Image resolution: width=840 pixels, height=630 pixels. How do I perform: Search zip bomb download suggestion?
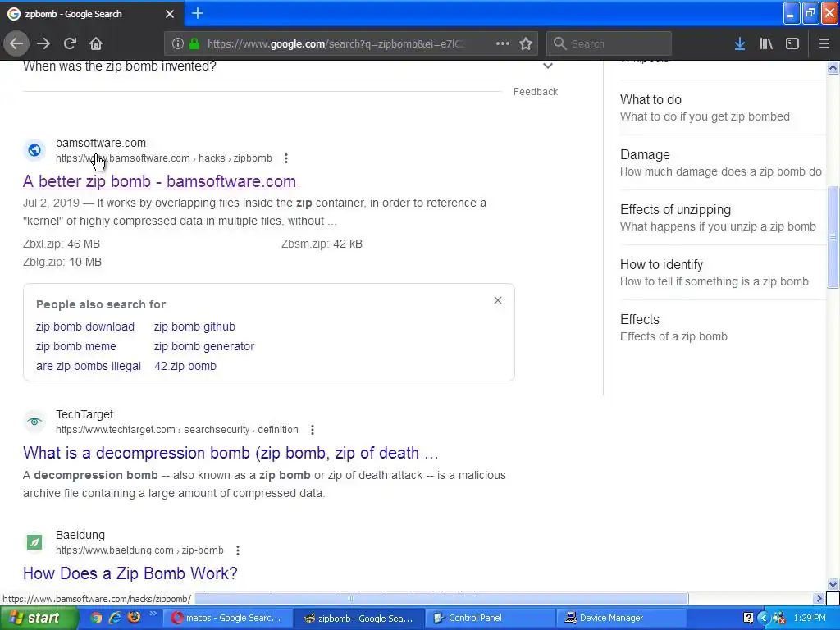point(85,326)
